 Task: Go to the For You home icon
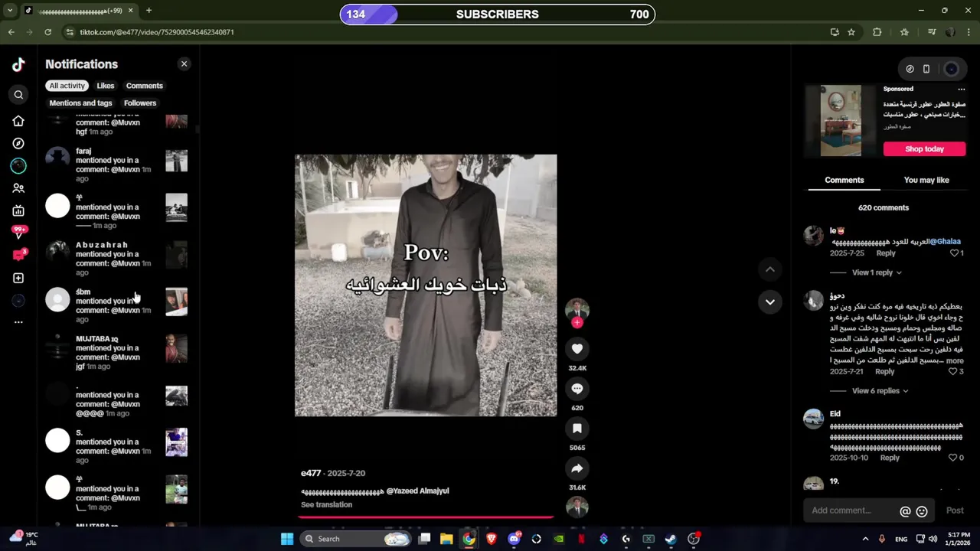(18, 121)
